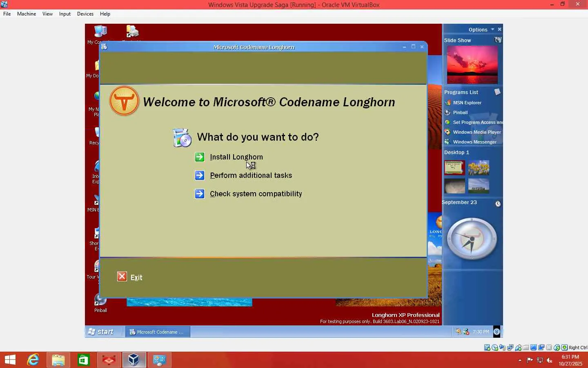588x368 pixels.
Task: Click the green Install Longhorn arrow icon
Action: [x=200, y=157]
